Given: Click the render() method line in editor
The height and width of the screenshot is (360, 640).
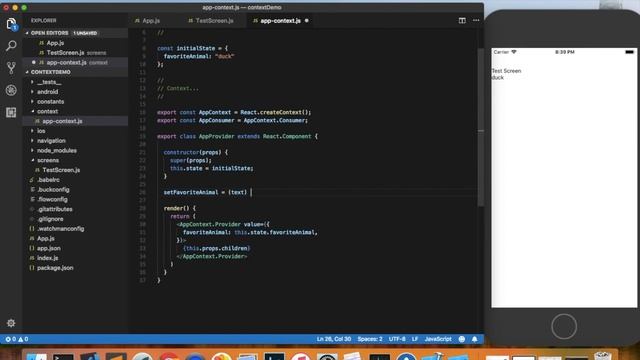Looking at the screenshot, I should coord(180,208).
